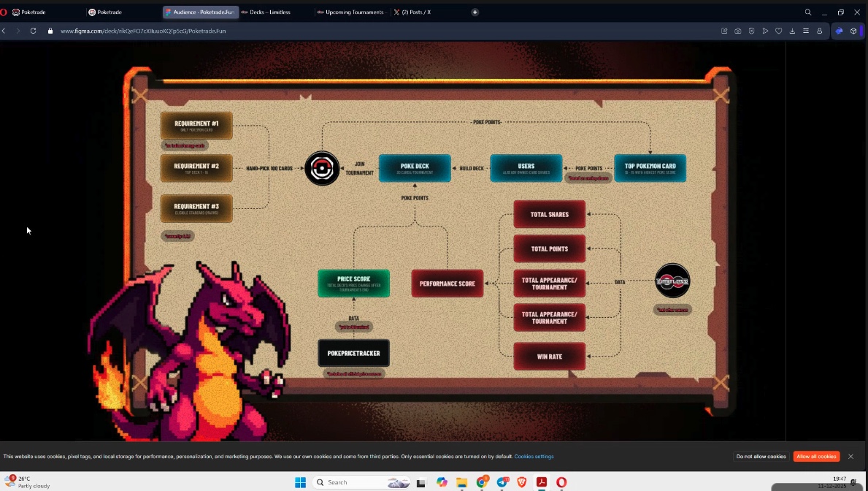Open the user profile icon
This screenshot has width=868, height=491.
pyautogui.click(x=820, y=31)
